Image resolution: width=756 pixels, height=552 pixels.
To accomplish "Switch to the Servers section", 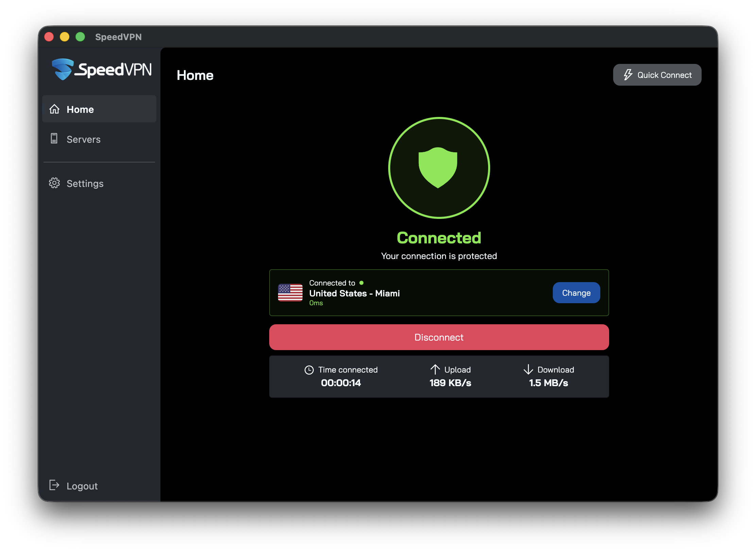I will pos(83,139).
